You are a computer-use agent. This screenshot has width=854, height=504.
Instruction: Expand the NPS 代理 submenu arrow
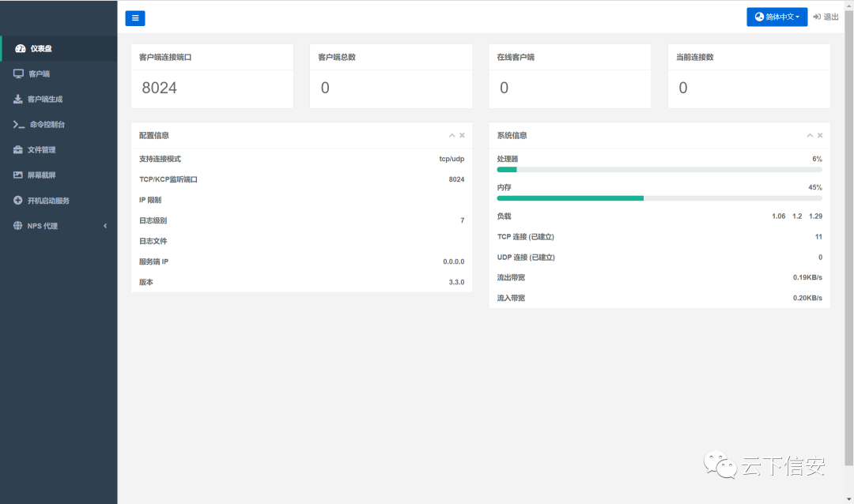105,226
